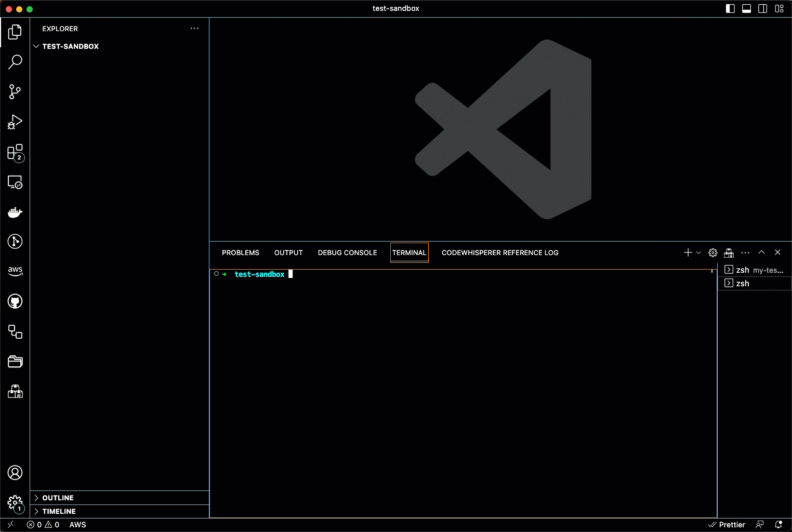Click the Prettier status bar item

pyautogui.click(x=727, y=525)
